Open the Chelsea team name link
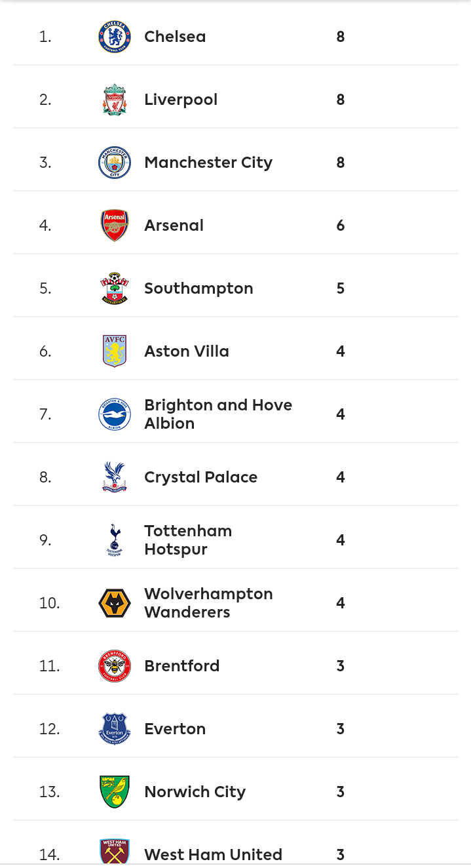This screenshot has height=868, width=471. (x=175, y=37)
